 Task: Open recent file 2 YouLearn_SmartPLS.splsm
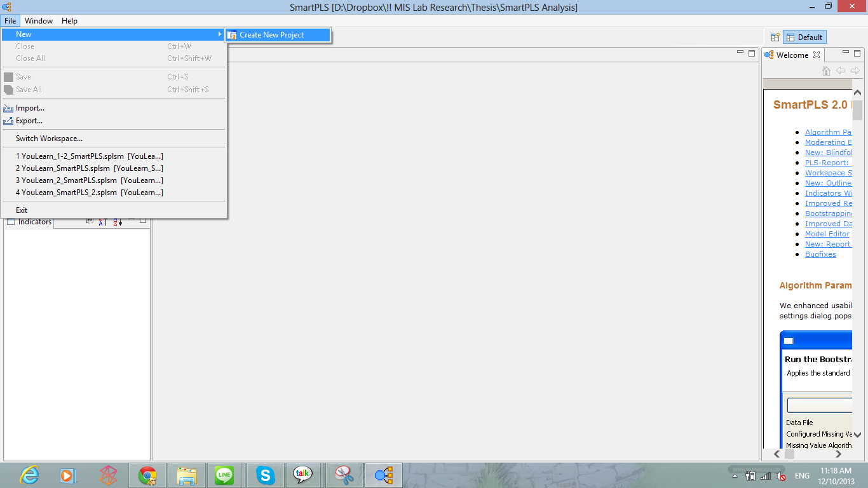click(114, 168)
